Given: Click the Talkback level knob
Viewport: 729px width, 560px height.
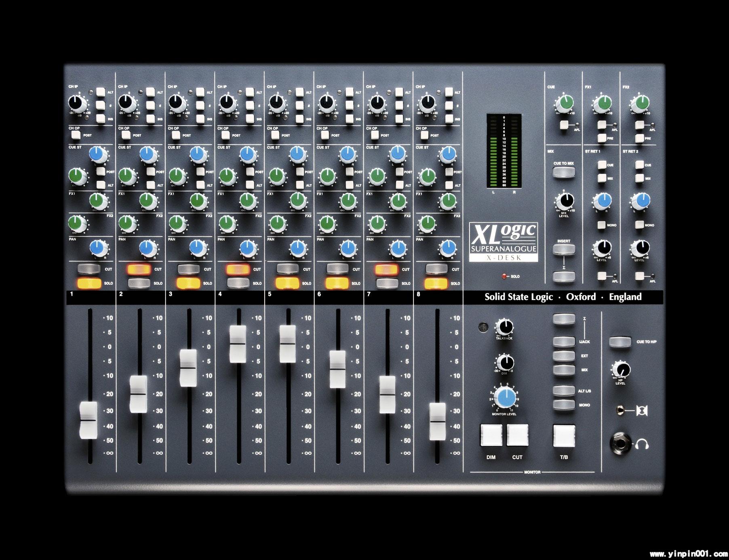Looking at the screenshot, I should click(x=504, y=326).
